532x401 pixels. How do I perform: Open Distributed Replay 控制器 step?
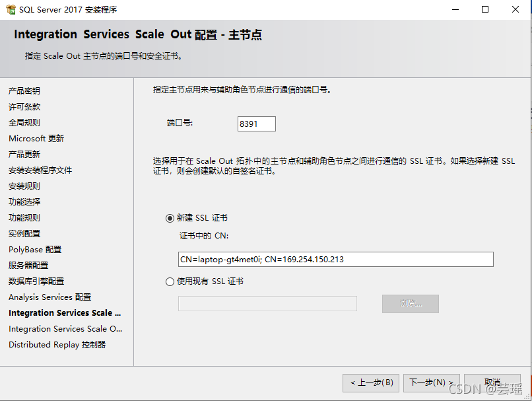tap(57, 345)
